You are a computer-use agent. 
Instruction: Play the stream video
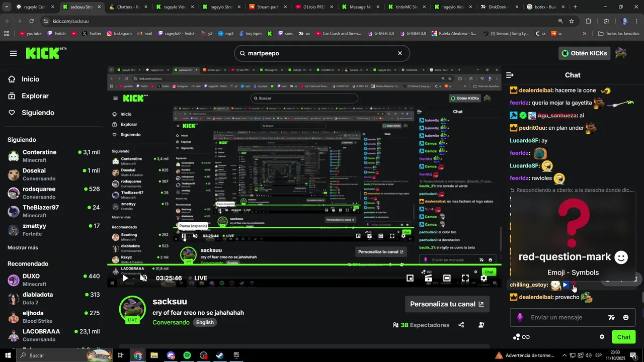[125, 278]
